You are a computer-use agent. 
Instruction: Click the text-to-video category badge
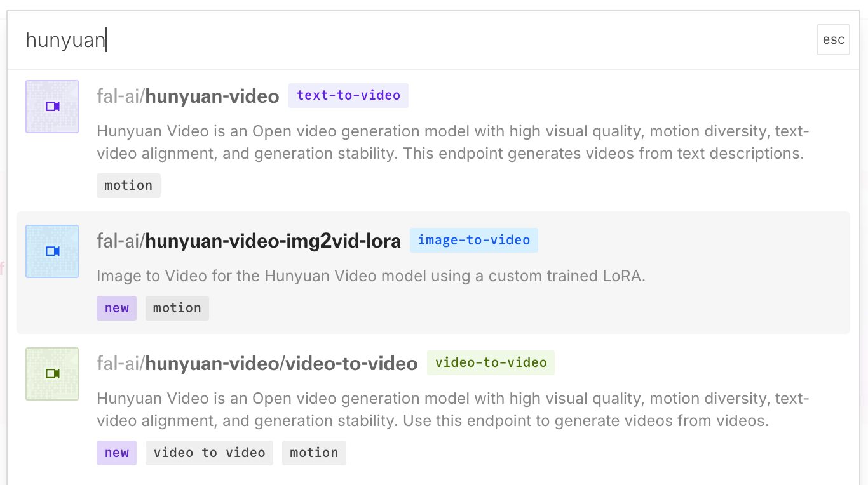tap(348, 96)
